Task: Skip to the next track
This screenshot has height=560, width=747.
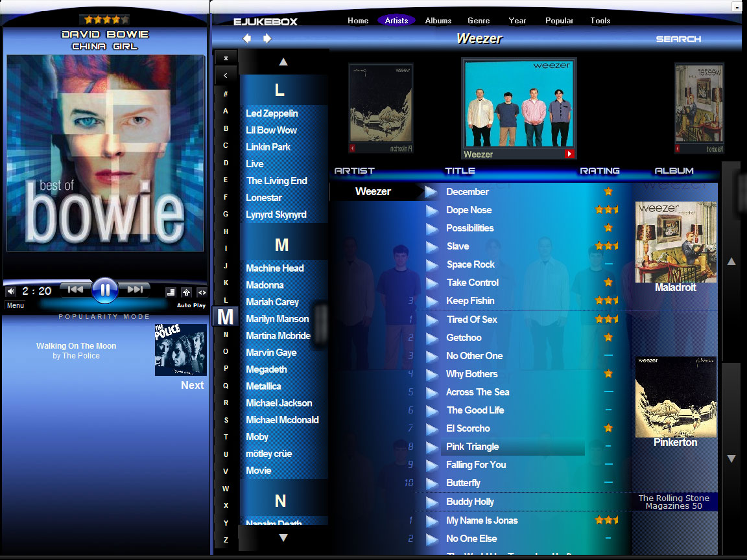Action: pos(135,290)
